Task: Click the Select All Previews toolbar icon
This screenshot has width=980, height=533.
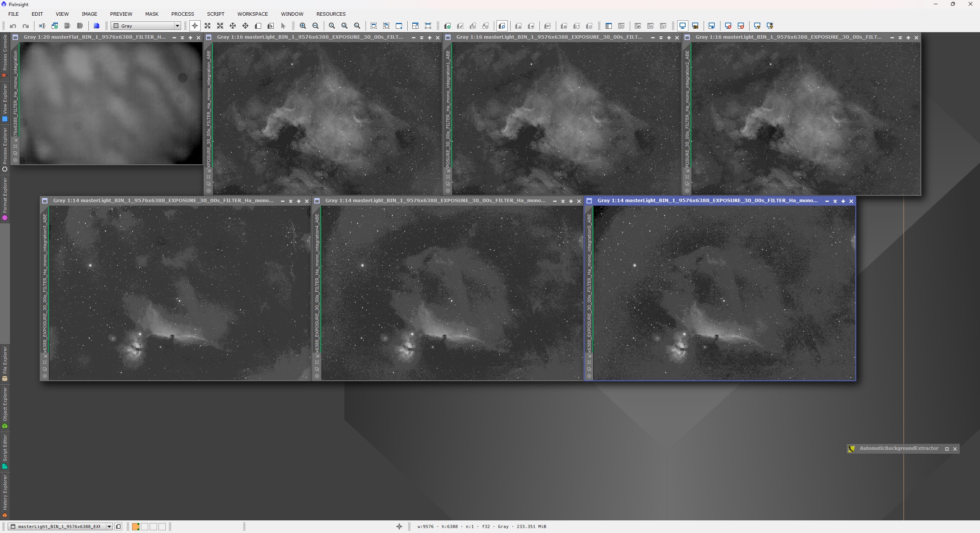Action: click(386, 26)
